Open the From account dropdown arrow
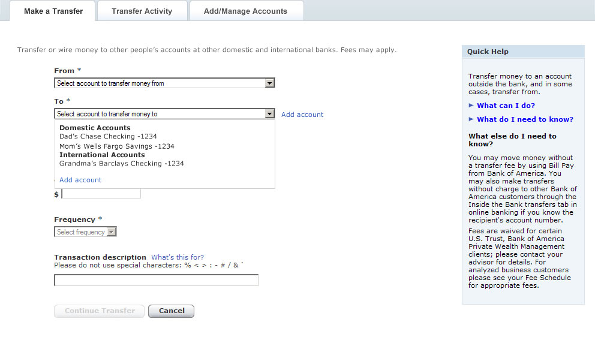Screen dimensions: 595x364 pyautogui.click(x=269, y=83)
